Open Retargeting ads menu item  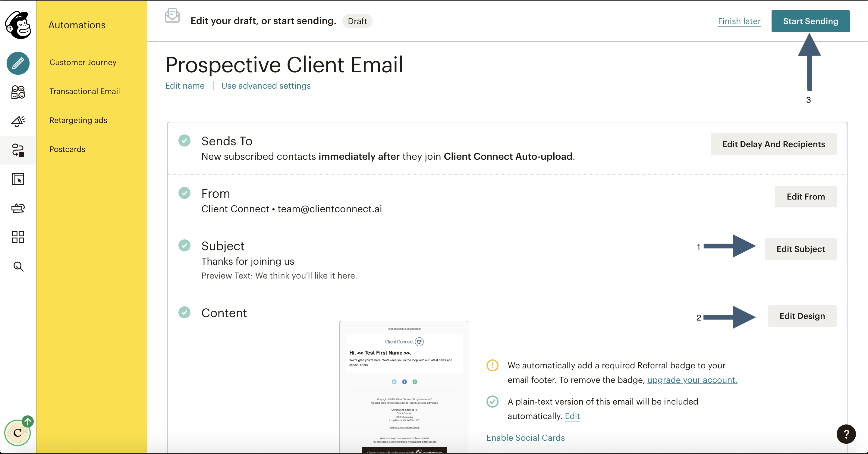(x=78, y=120)
